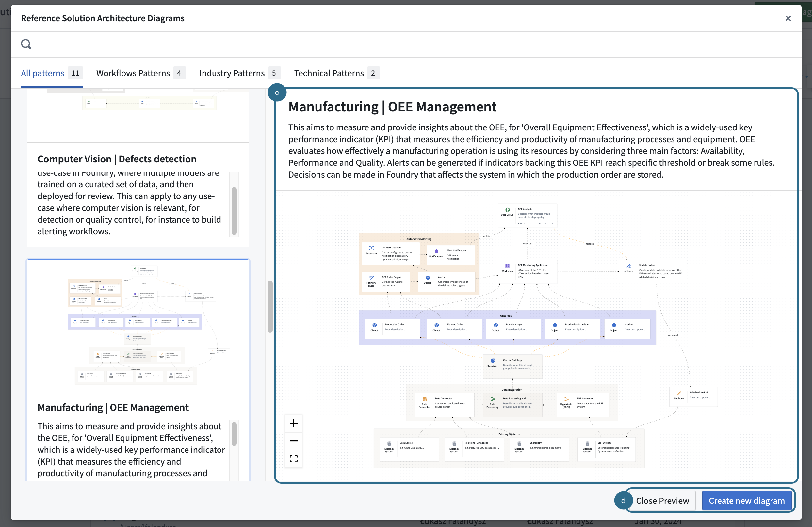
Task: Close the Reference Solution Architecture dialog
Action: [x=788, y=18]
